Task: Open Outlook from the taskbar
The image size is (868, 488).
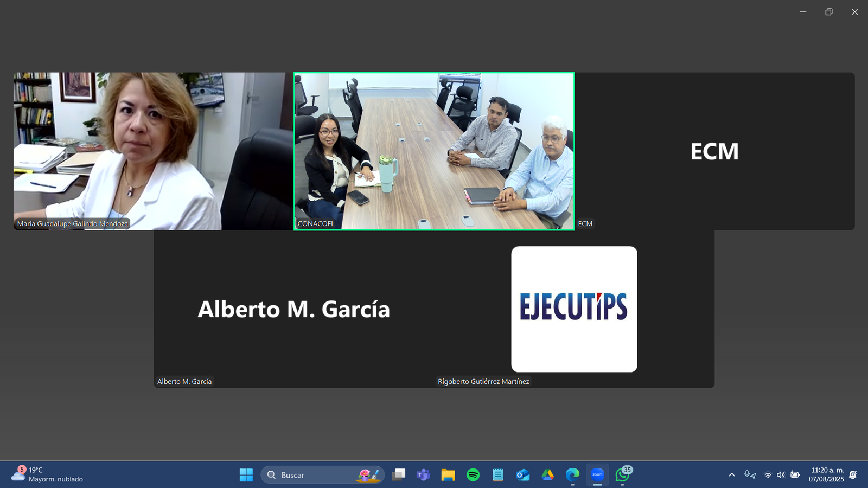Action: pyautogui.click(x=523, y=475)
